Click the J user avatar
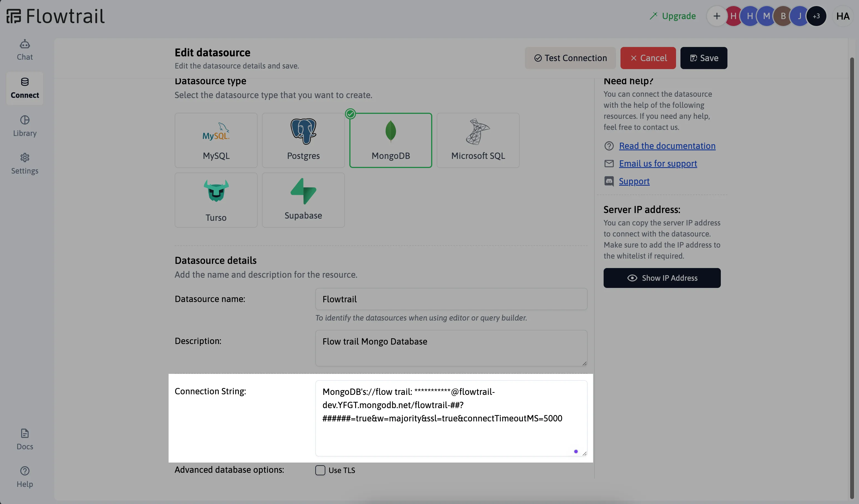This screenshot has height=504, width=859. [799, 16]
